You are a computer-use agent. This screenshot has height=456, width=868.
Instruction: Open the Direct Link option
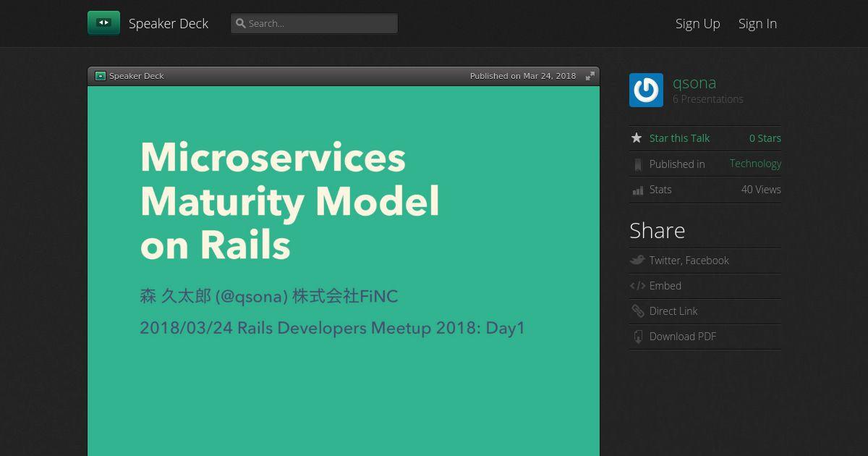[673, 311]
